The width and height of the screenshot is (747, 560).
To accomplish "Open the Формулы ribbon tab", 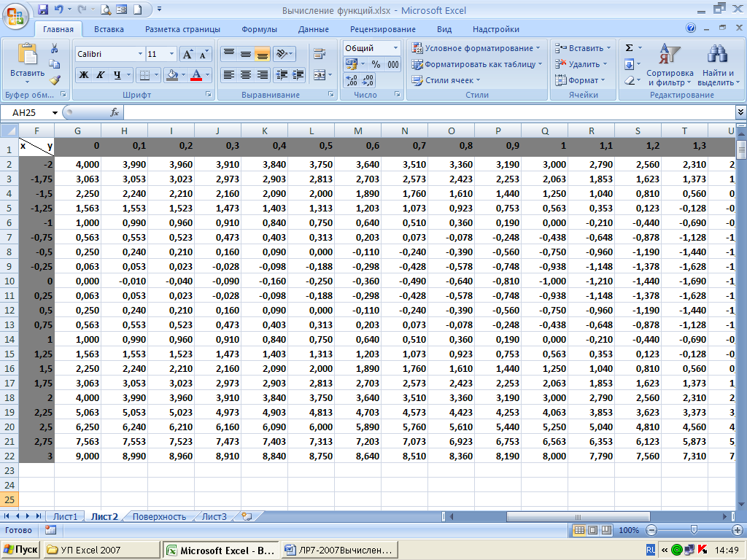I will [x=259, y=29].
